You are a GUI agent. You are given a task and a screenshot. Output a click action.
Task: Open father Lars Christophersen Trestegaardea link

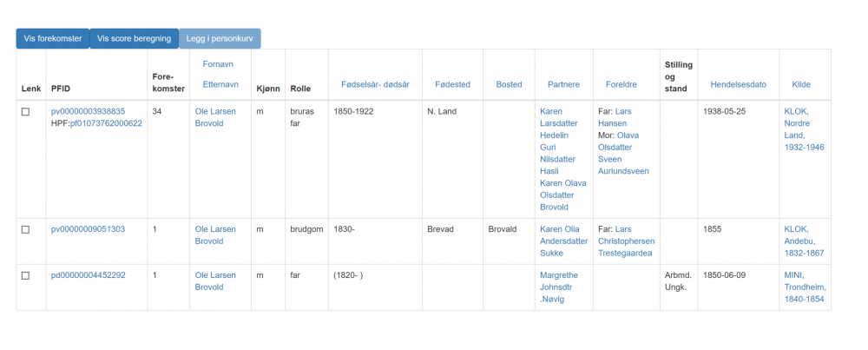click(x=626, y=241)
